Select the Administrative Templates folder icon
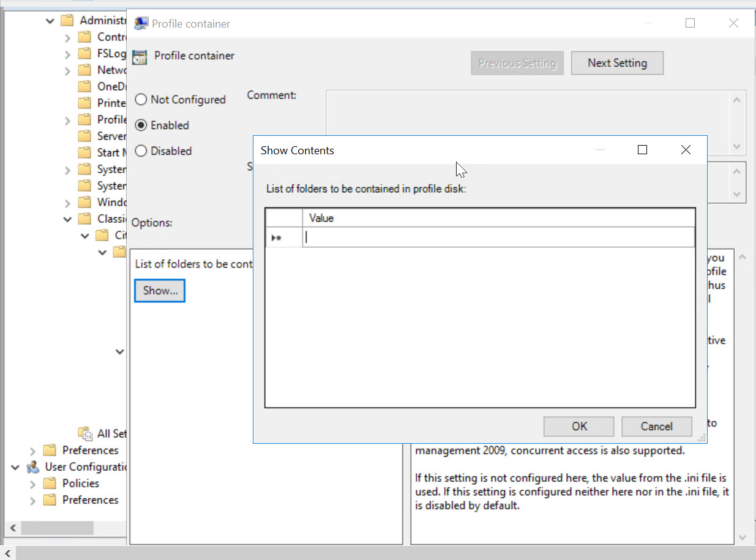The image size is (756, 560). [x=67, y=20]
